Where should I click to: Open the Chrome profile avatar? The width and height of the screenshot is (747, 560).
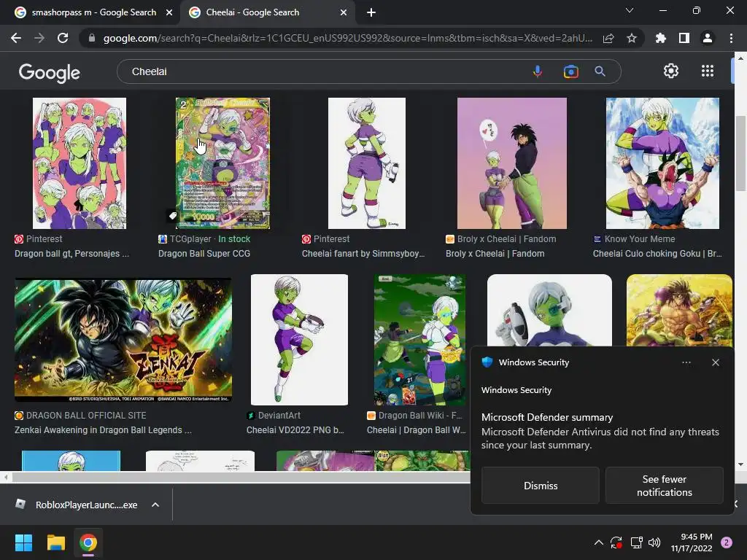(708, 38)
